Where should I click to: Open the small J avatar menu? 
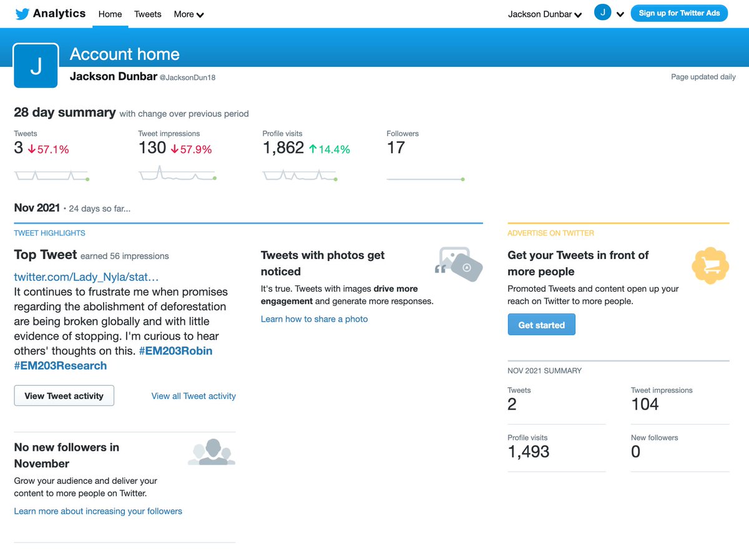coord(602,12)
